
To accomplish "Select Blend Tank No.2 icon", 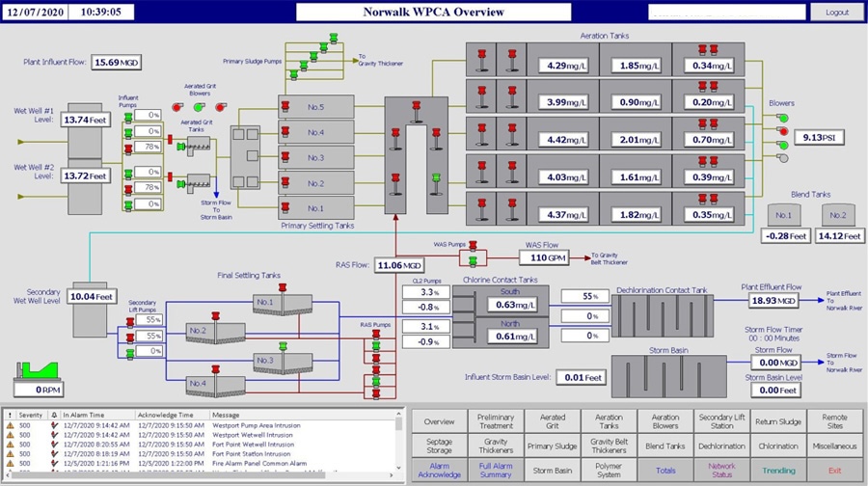I will (x=838, y=215).
